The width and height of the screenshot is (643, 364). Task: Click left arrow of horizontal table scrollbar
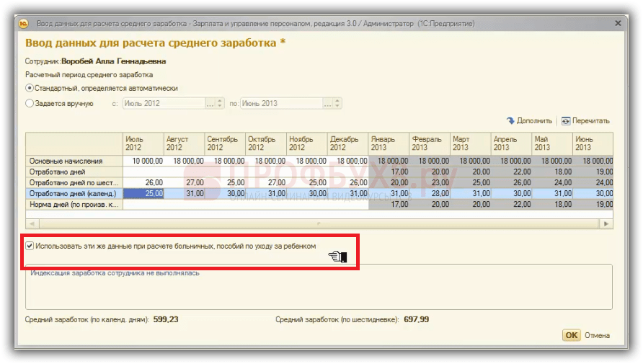click(30, 224)
